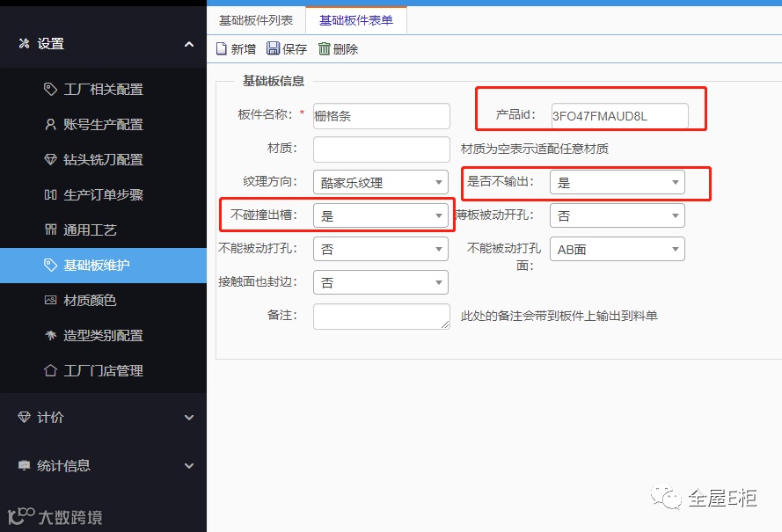Expand the 统计信息 menu section chevron

pos(189,466)
